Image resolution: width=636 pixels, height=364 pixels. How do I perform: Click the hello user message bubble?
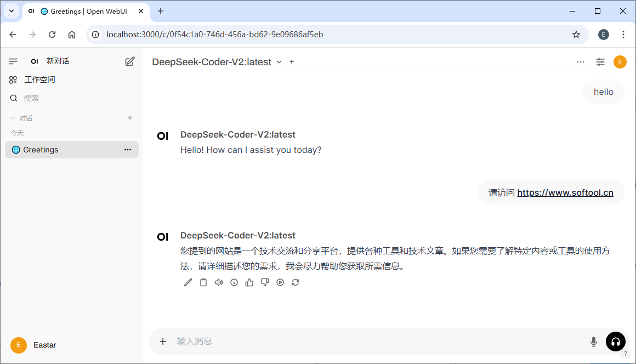[x=603, y=92]
